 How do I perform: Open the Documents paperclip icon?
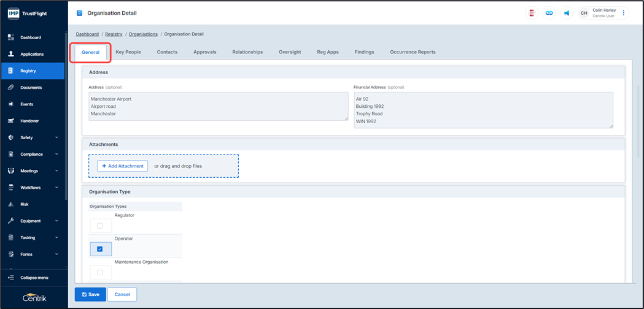pos(11,88)
